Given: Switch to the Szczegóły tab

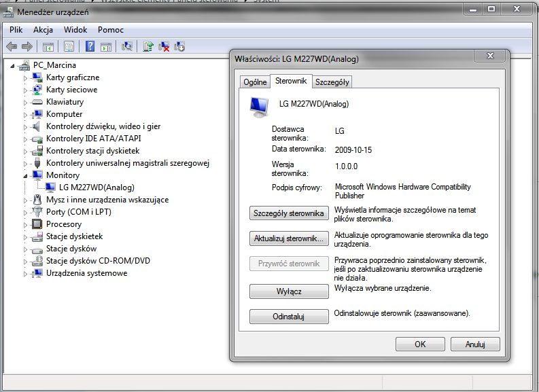Looking at the screenshot, I should click(x=332, y=82).
